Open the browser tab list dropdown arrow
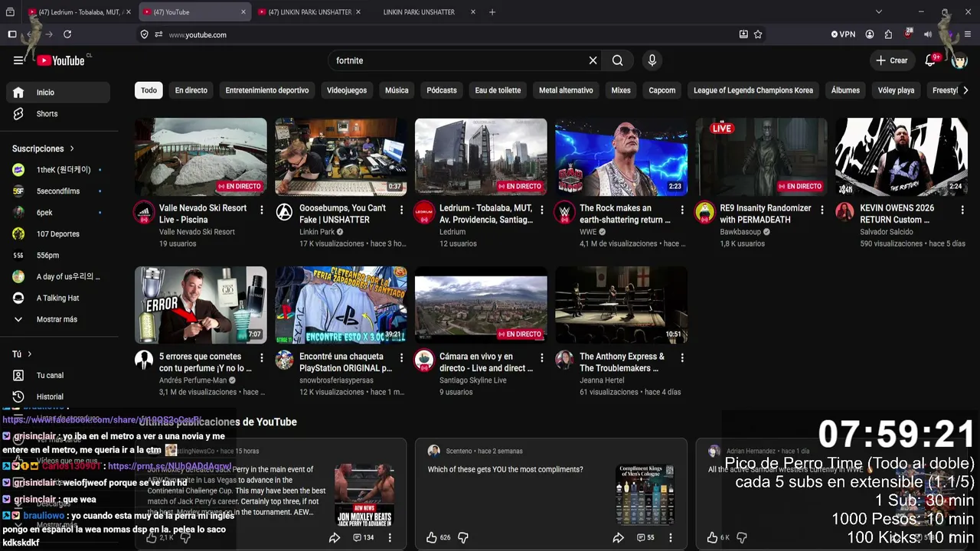Screen dimensions: 980x551 [879, 12]
